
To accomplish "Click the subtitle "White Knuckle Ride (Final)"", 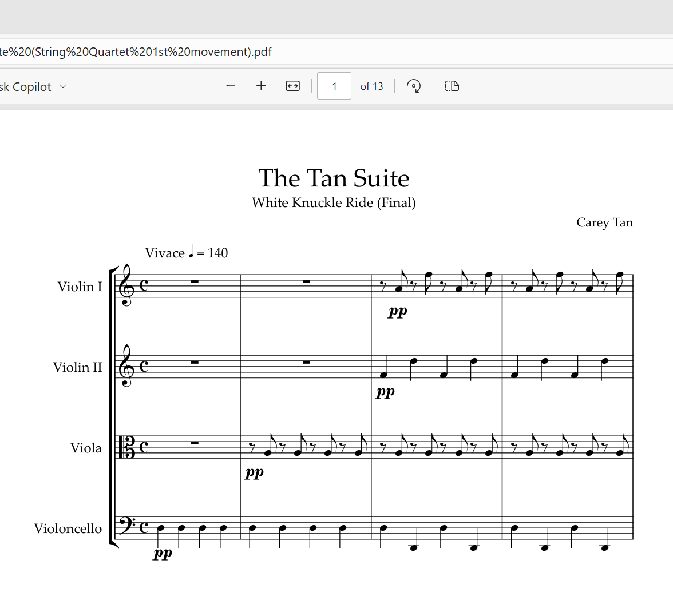I will click(x=334, y=202).
